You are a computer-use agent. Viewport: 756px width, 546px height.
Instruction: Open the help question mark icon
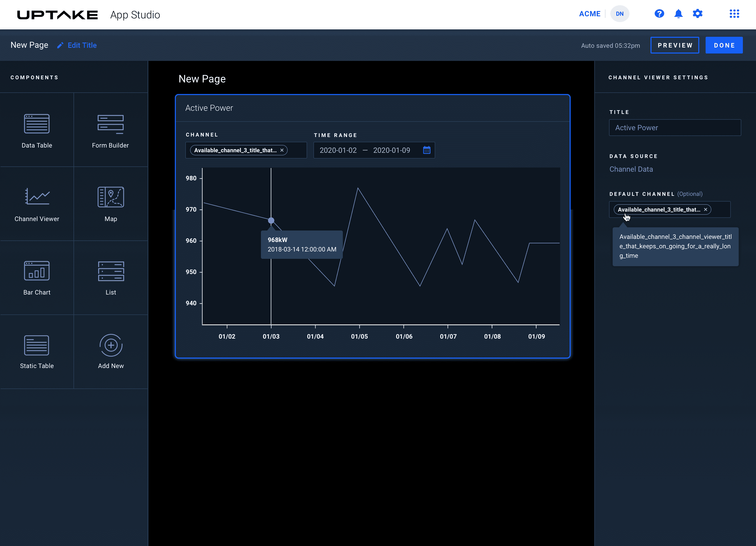click(x=659, y=14)
